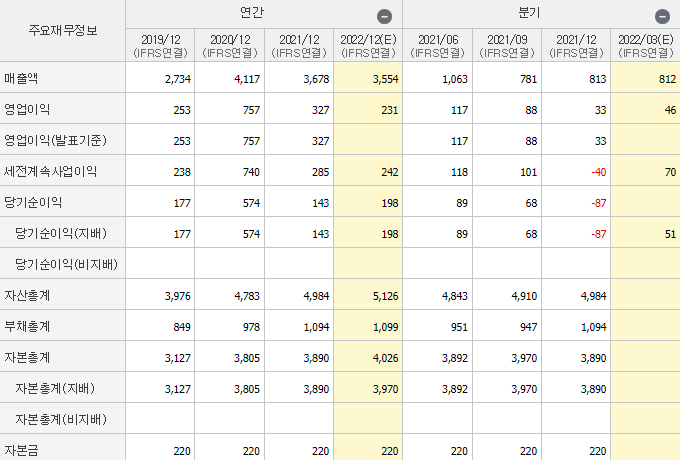Click the 3,554 estimated sales value
This screenshot has width=686, height=460.
click(385, 79)
